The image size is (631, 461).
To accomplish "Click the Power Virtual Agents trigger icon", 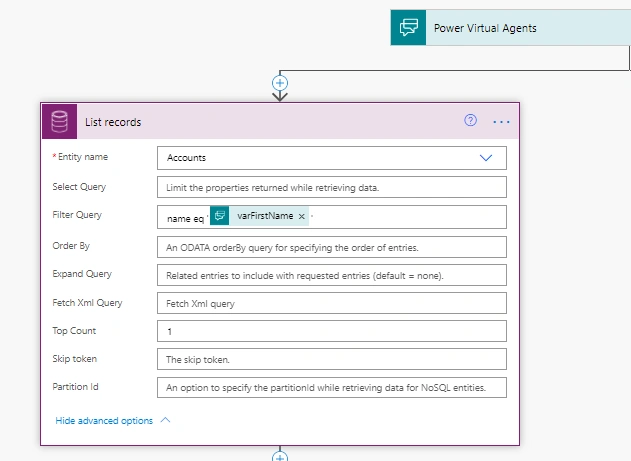I will (x=408, y=28).
